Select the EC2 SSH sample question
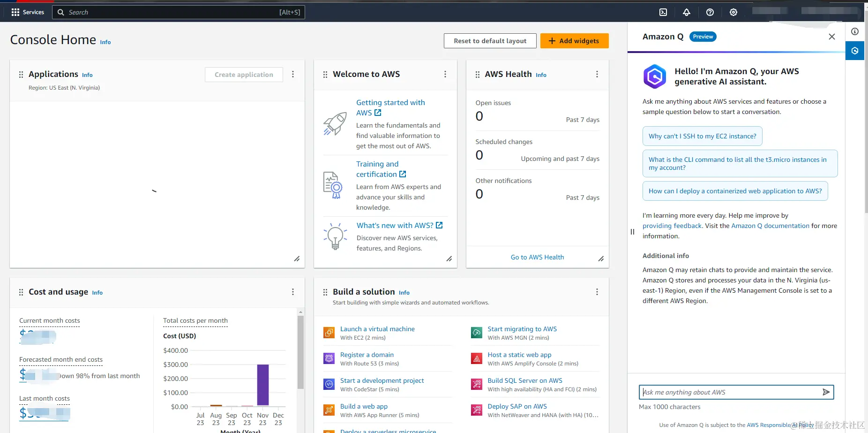Viewport: 868px width, 433px height. click(x=703, y=136)
